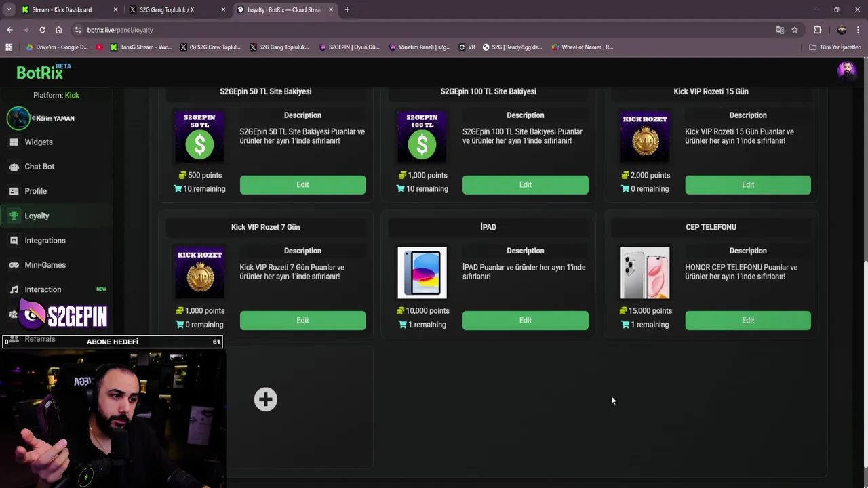
Task: Open (5) S2G Crew Toplul... bookmark
Action: click(x=210, y=47)
